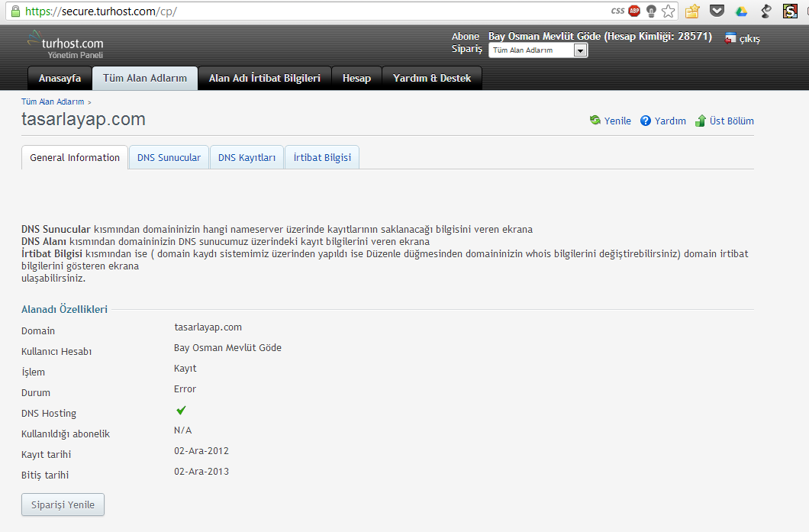Click the bold DNS Alanı text in description

tap(44, 241)
